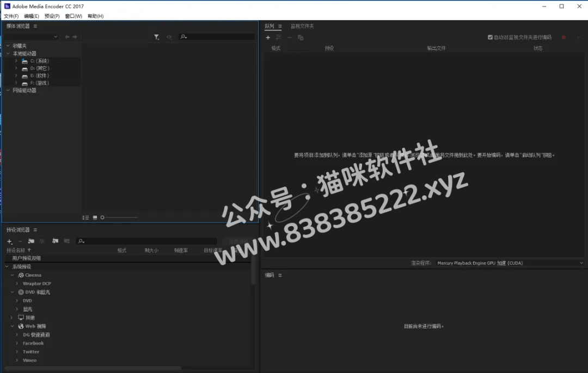The width and height of the screenshot is (588, 373).
Task: Open the 预设浏览器 panel menu icon
Action: pos(35,230)
